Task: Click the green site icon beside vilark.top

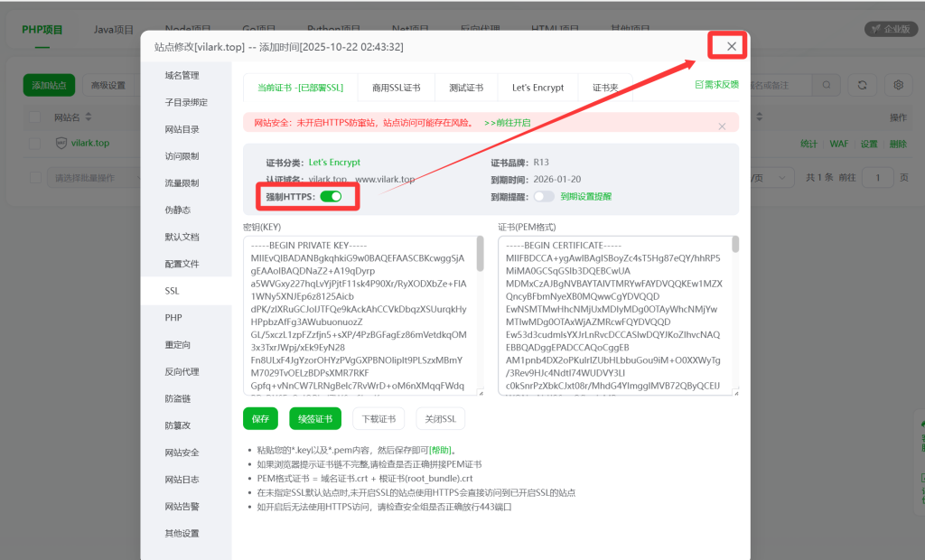Action: pos(61,143)
